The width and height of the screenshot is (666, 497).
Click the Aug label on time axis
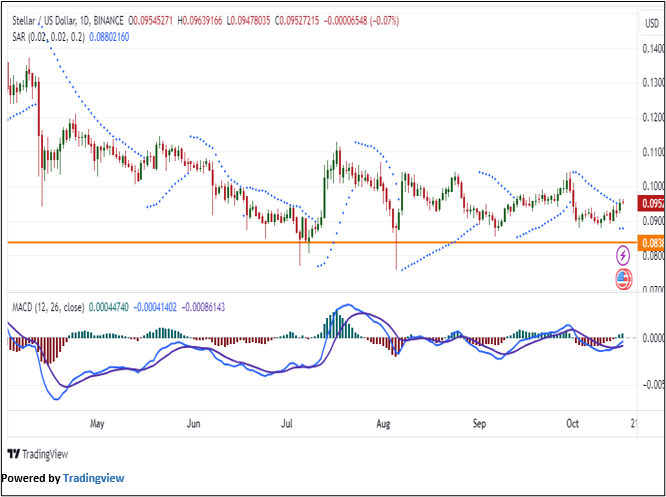point(383,424)
